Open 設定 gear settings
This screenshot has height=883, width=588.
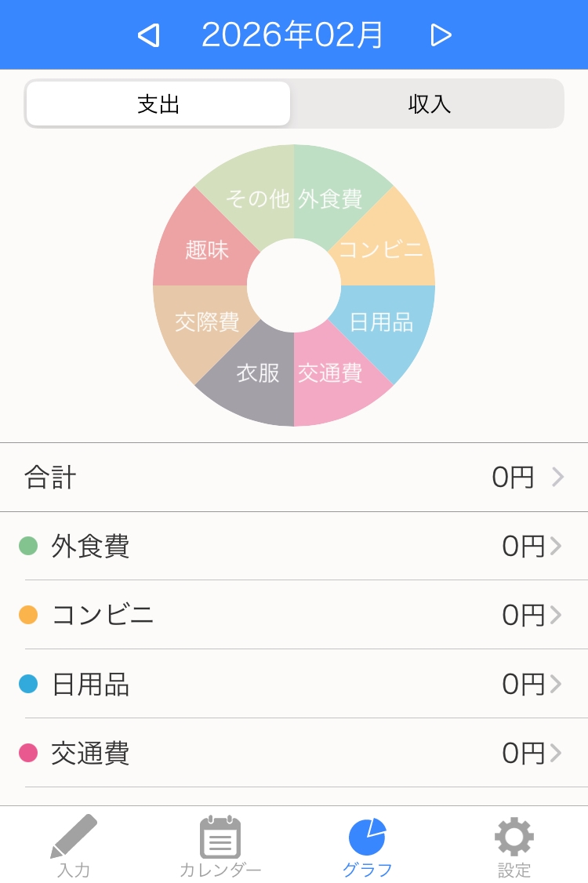(x=514, y=846)
